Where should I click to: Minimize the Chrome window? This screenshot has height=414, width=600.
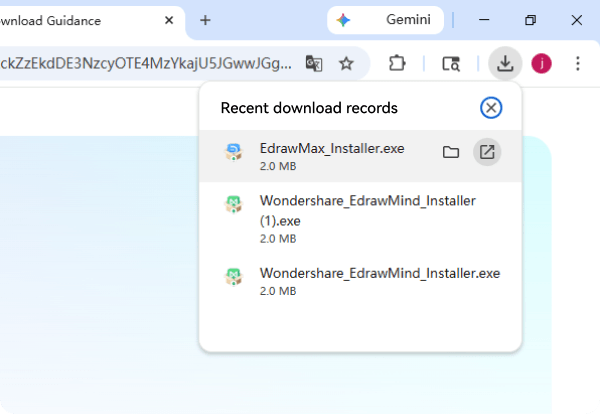pos(484,20)
